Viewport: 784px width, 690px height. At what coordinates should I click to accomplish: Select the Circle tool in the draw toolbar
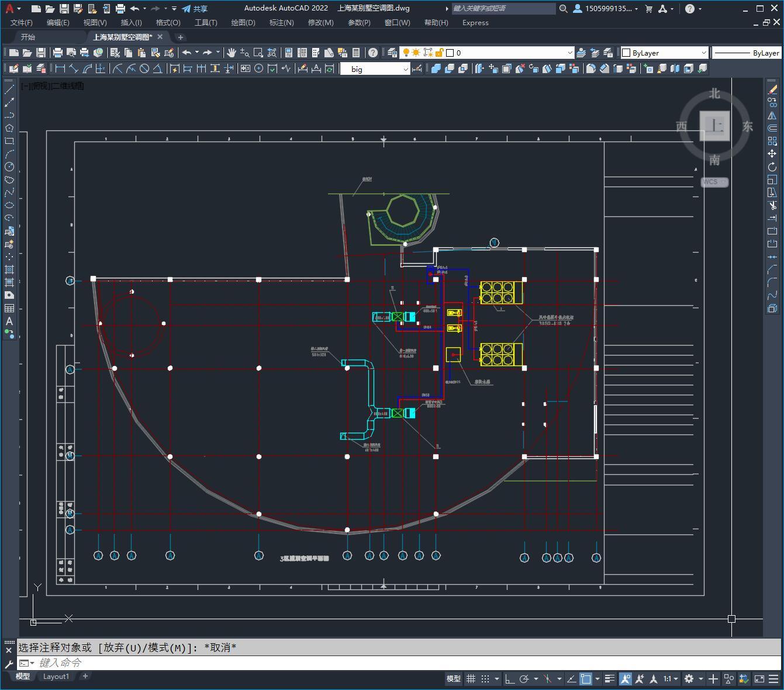(9, 167)
